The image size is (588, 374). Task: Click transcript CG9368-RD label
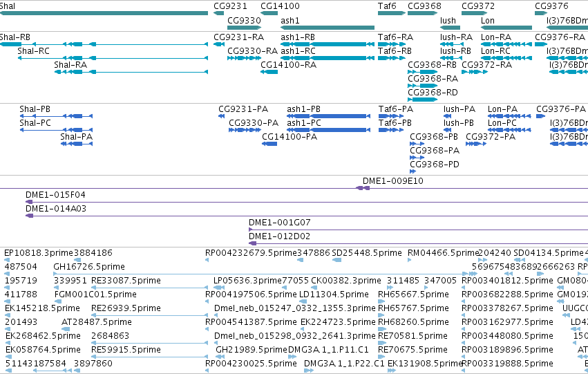click(x=433, y=92)
